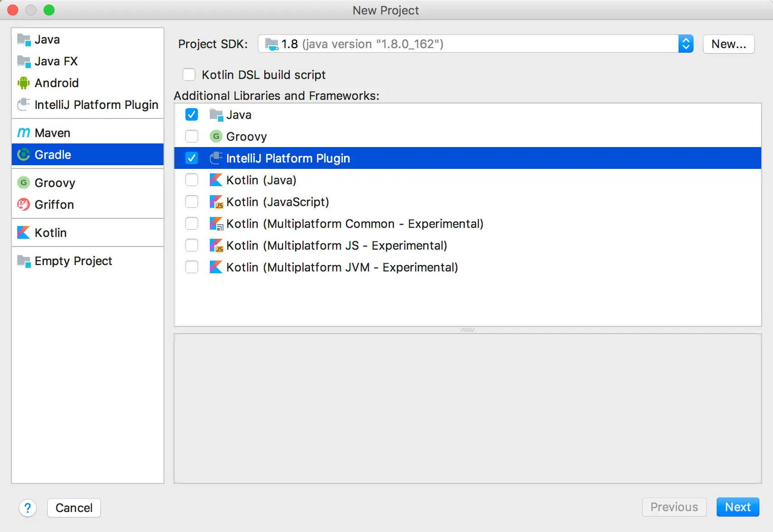Click the Maven 'm' icon
The image size is (773, 532).
tap(24, 133)
